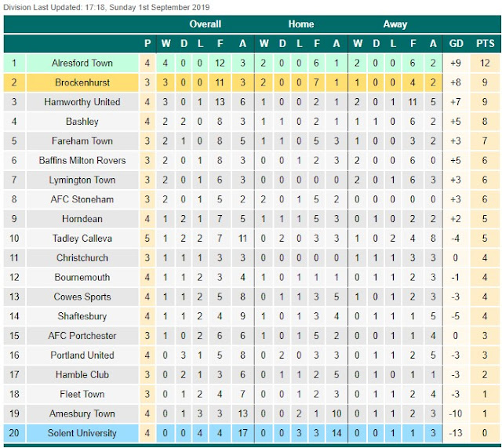Select the Home column group header
Image resolution: width=502 pixels, height=448 pixels.
coord(300,24)
